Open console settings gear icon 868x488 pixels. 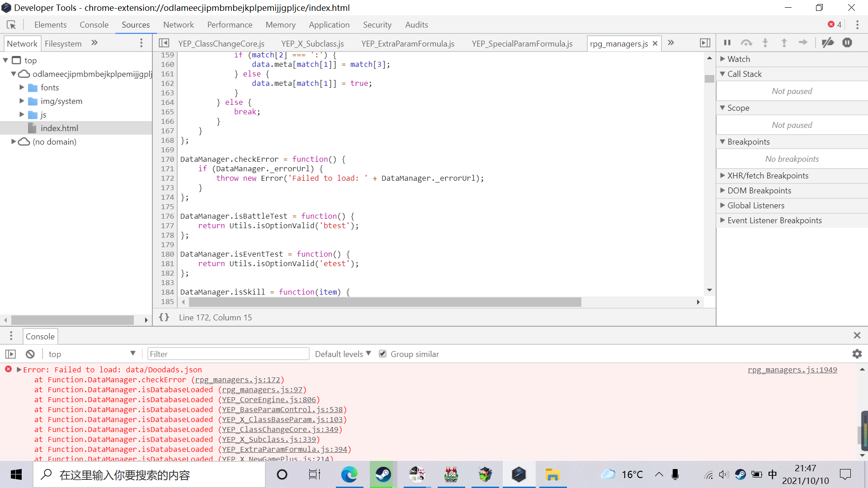click(x=857, y=354)
